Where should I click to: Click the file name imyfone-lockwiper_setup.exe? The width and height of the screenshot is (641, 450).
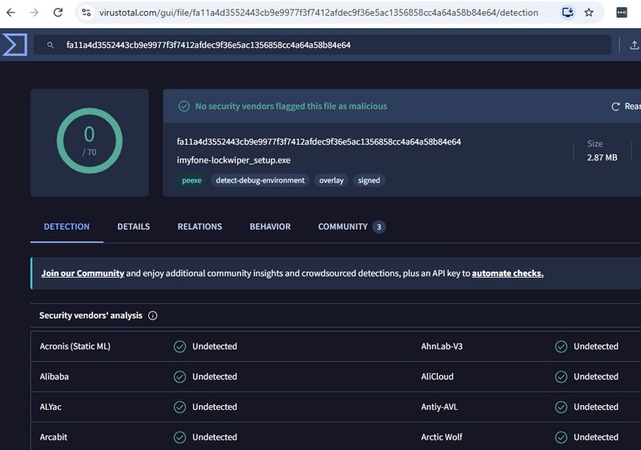(233, 160)
